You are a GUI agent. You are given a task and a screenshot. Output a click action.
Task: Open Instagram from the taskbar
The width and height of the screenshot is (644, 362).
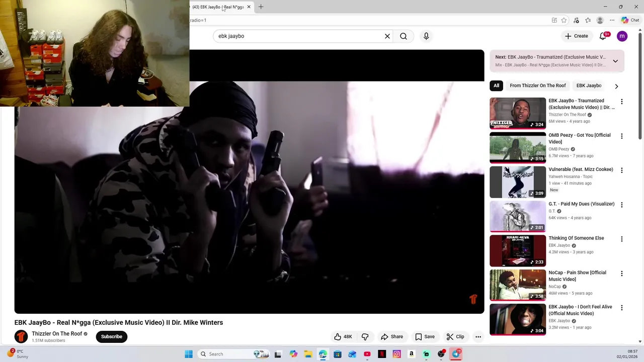click(396, 354)
